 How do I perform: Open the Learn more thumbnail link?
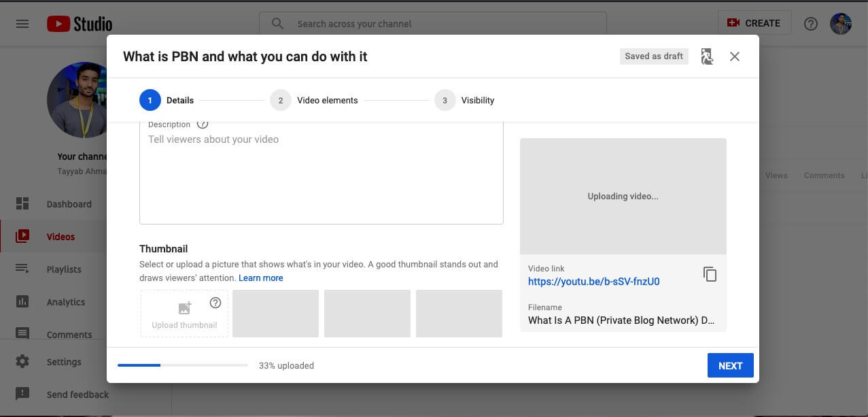pyautogui.click(x=260, y=278)
